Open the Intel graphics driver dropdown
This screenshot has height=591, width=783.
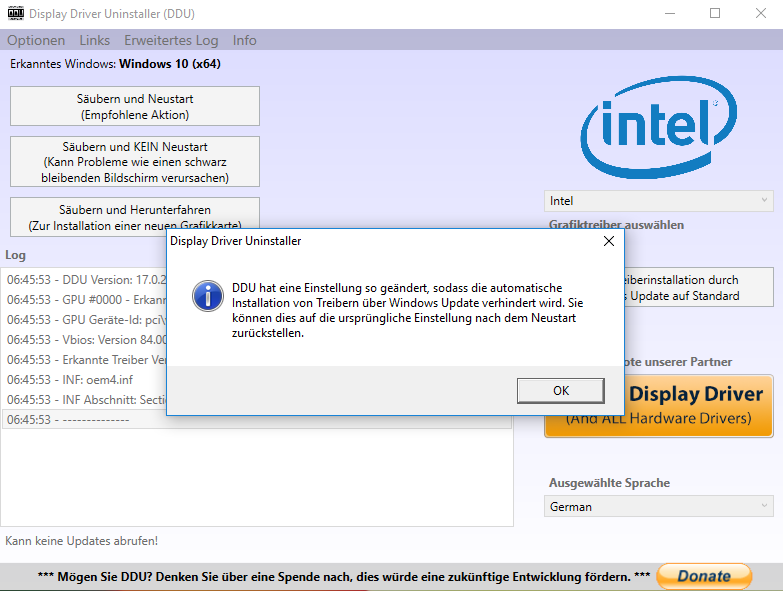658,201
